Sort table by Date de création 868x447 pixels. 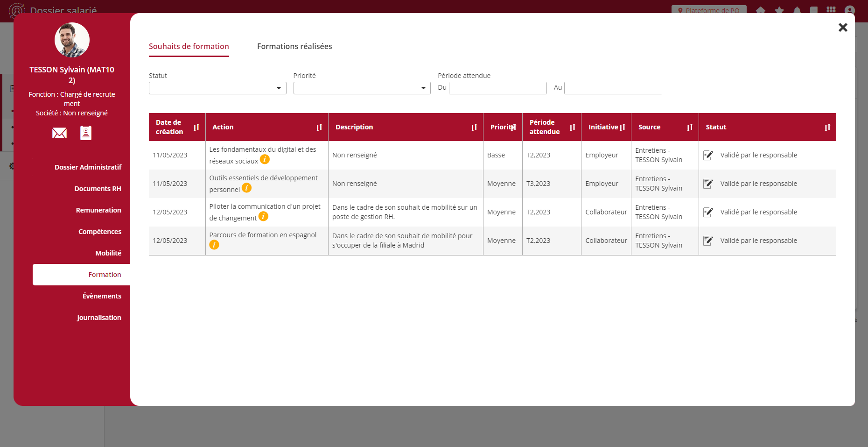click(196, 128)
